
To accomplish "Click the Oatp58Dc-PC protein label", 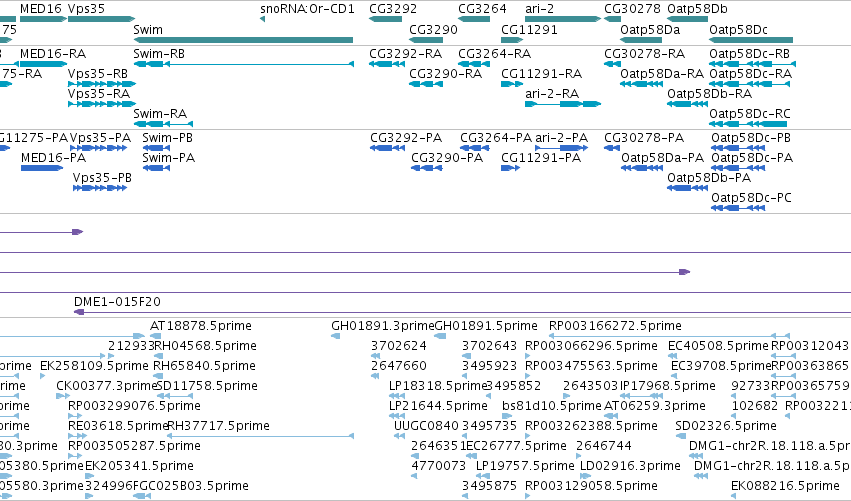I will (x=751, y=198).
